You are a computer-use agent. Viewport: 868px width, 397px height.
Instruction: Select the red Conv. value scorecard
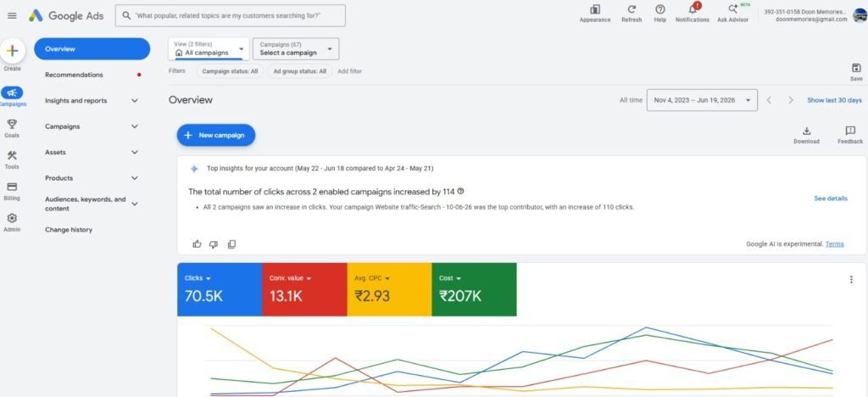tap(304, 289)
